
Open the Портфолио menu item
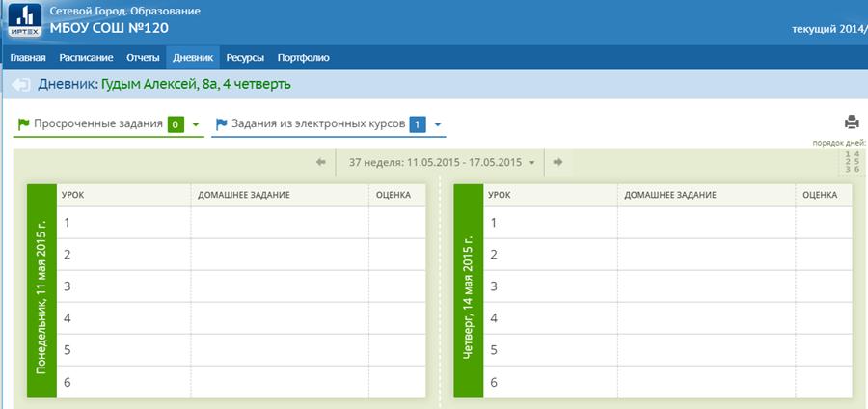pyautogui.click(x=304, y=58)
